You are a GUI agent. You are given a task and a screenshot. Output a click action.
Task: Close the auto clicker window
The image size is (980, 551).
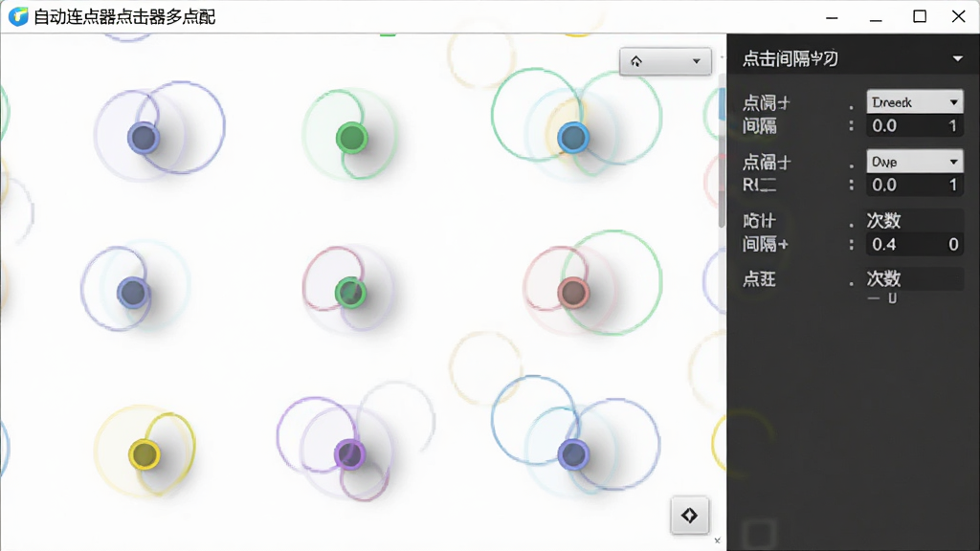pos(958,16)
